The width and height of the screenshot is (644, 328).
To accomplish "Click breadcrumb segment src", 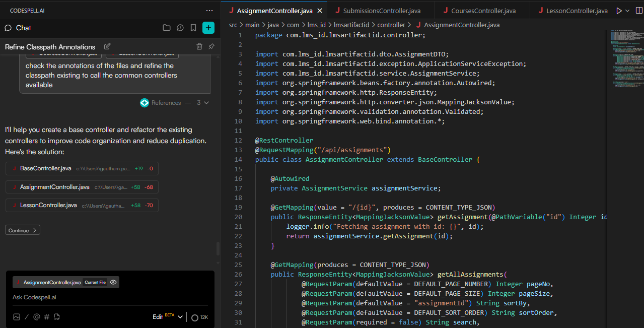I will pyautogui.click(x=233, y=25).
